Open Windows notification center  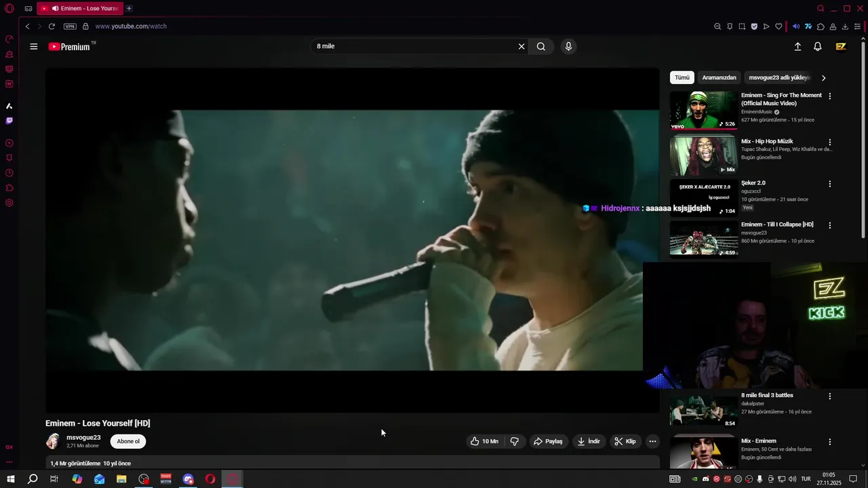pyautogui.click(x=853, y=479)
